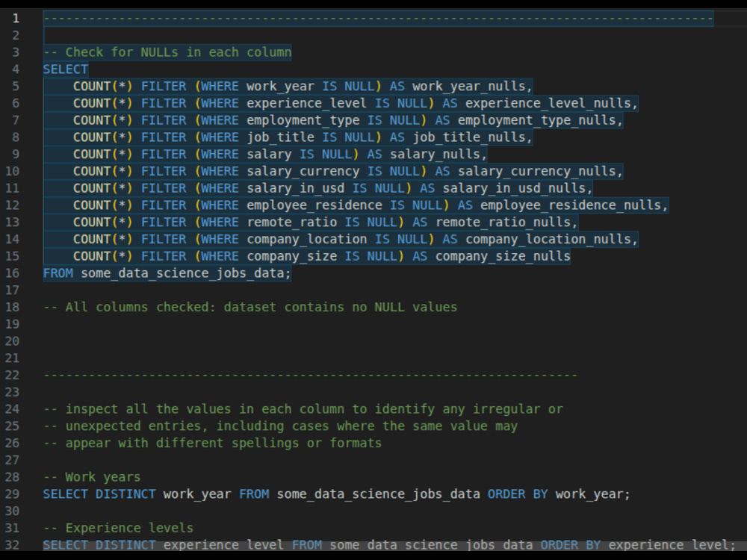The height and width of the screenshot is (560, 747).
Task: Click line number 29 in the gutter
Action: tap(13, 494)
